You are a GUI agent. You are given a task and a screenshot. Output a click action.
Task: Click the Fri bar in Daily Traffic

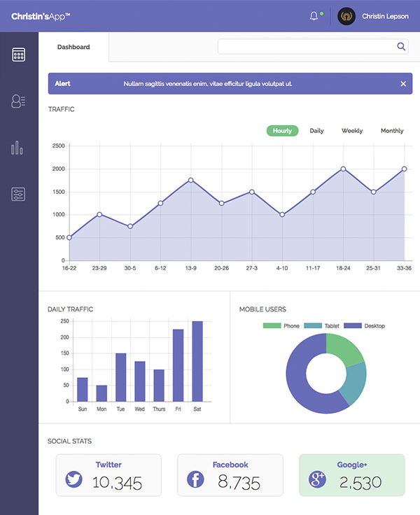click(178, 365)
